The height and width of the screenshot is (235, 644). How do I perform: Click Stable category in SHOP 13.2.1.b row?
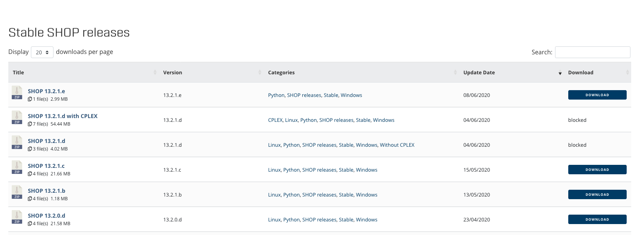tap(346, 195)
